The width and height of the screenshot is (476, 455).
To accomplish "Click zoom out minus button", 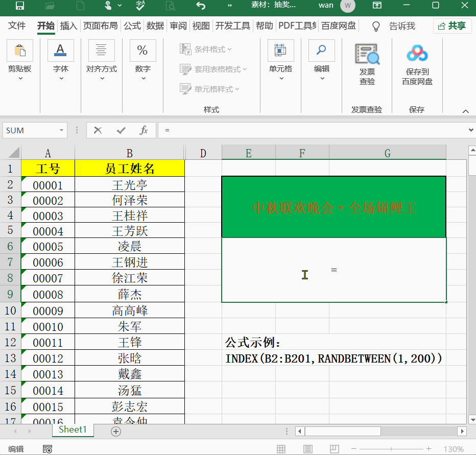I will (x=353, y=449).
